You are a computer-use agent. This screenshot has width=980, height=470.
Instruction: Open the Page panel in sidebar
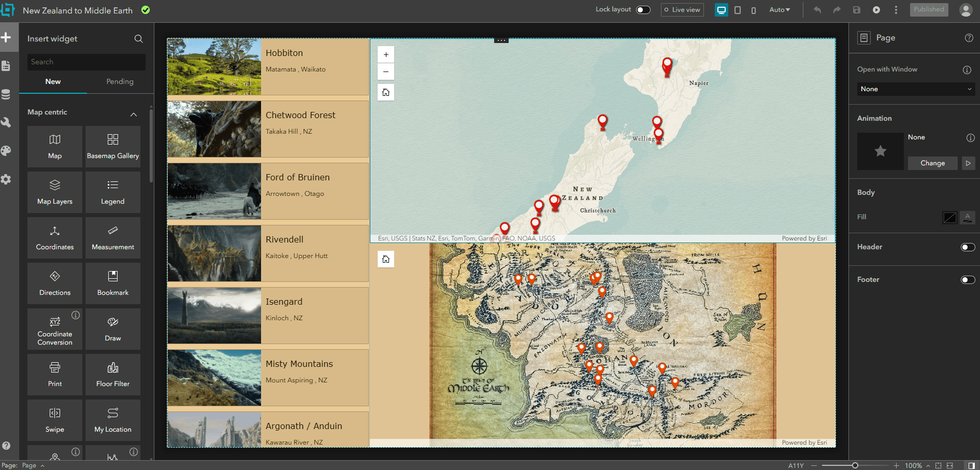coord(6,66)
